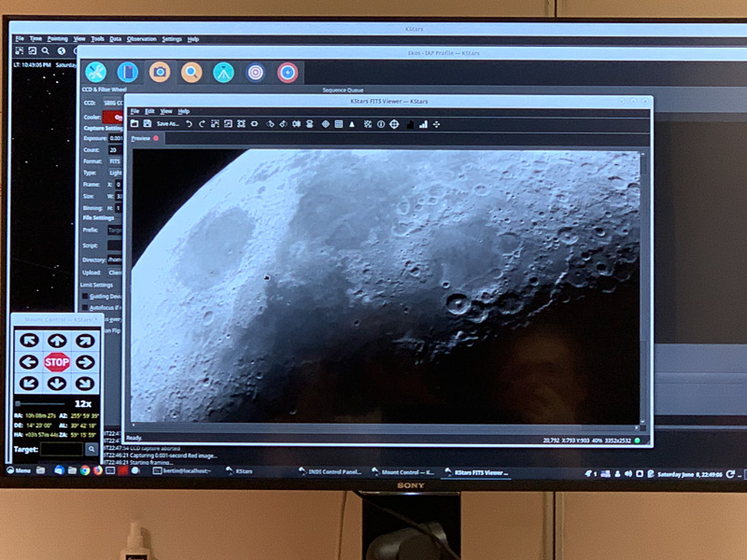
Task: Open the Ekos Mount tripod module
Action: click(x=223, y=73)
